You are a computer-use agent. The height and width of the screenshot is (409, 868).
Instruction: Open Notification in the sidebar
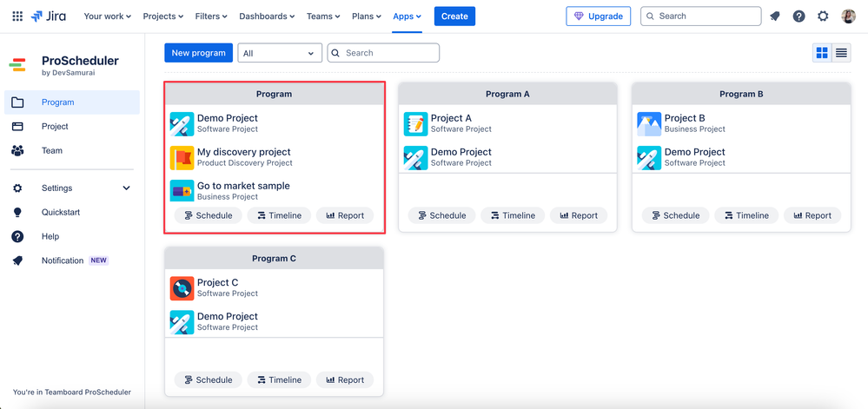point(72,261)
